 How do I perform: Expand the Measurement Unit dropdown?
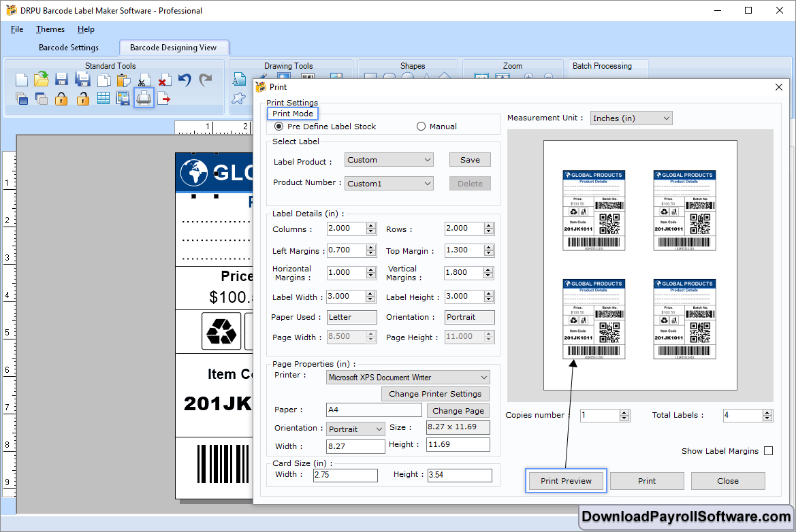tap(631, 118)
